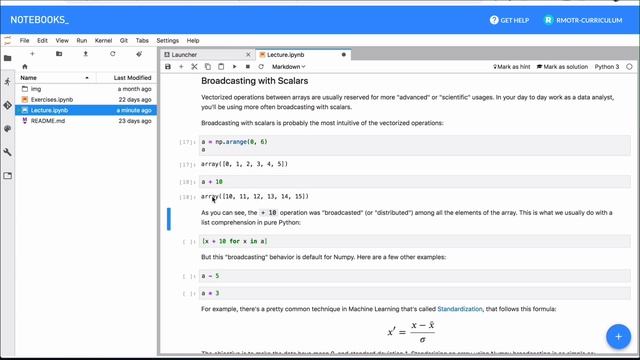Click the New Folder icon

click(x=59, y=54)
